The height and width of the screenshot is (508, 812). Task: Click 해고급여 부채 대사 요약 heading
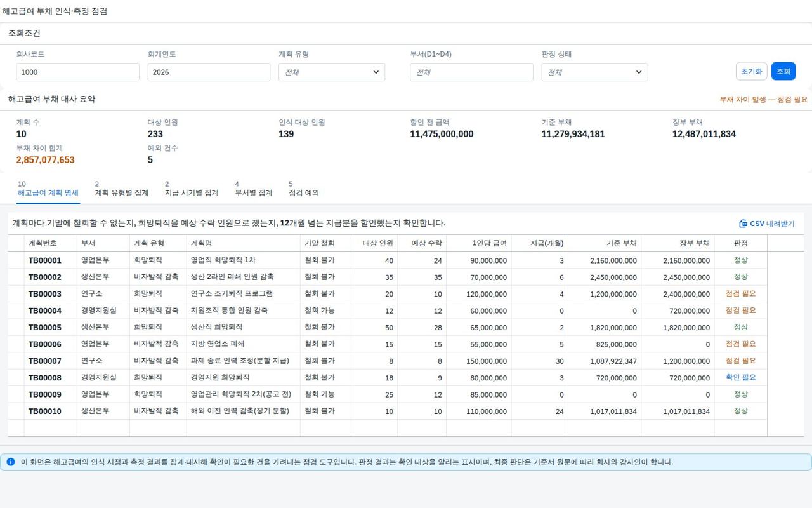52,99
